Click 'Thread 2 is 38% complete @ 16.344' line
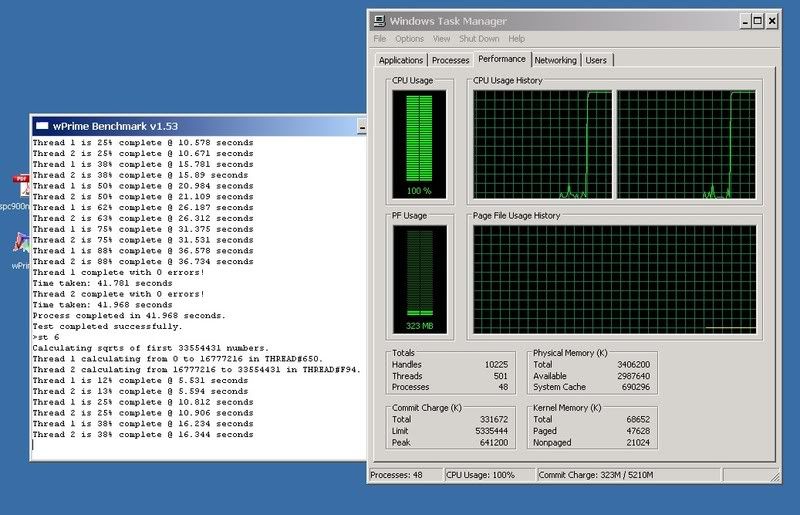The image size is (800, 515). 143,434
